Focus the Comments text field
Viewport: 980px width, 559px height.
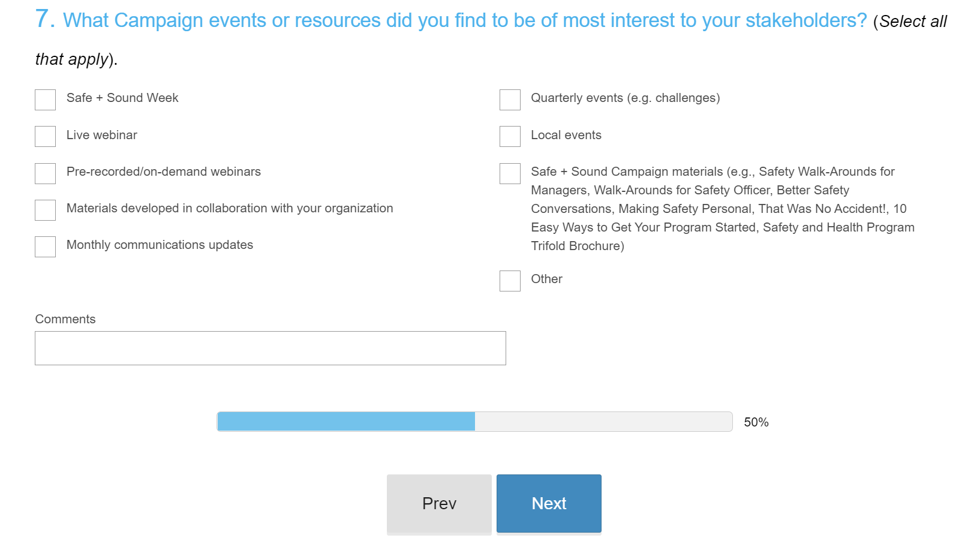point(270,348)
